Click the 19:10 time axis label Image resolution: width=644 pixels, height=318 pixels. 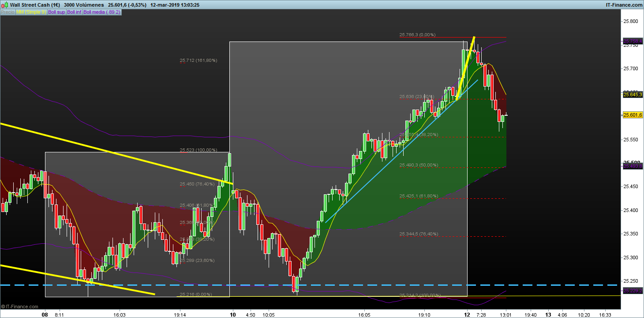pyautogui.click(x=424, y=315)
